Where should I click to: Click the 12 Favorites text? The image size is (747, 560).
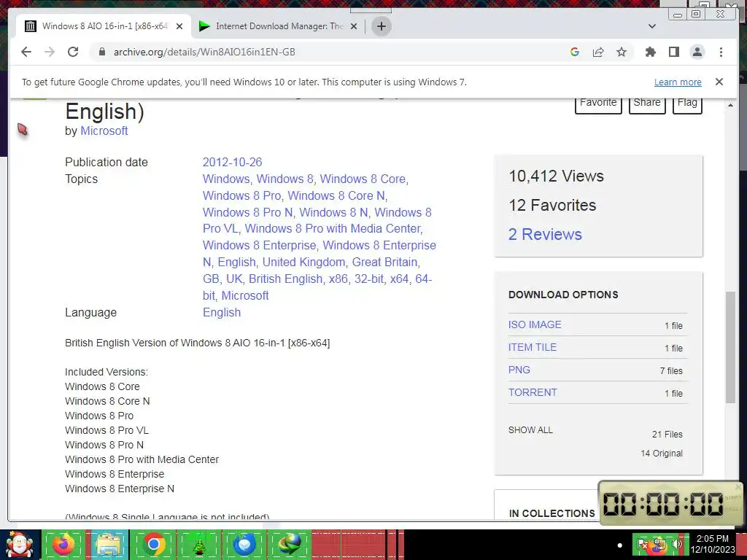(x=552, y=205)
